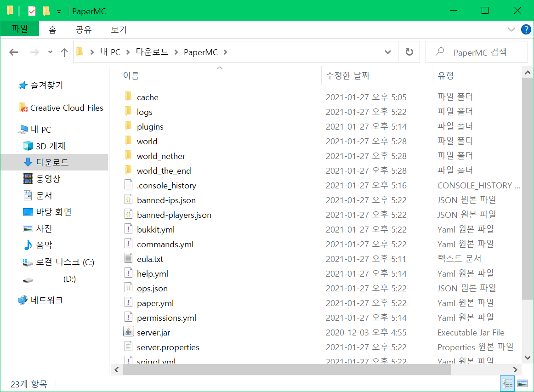This screenshot has width=534, height=392.
Task: Switch to large icons view in status bar
Action: pos(523,383)
